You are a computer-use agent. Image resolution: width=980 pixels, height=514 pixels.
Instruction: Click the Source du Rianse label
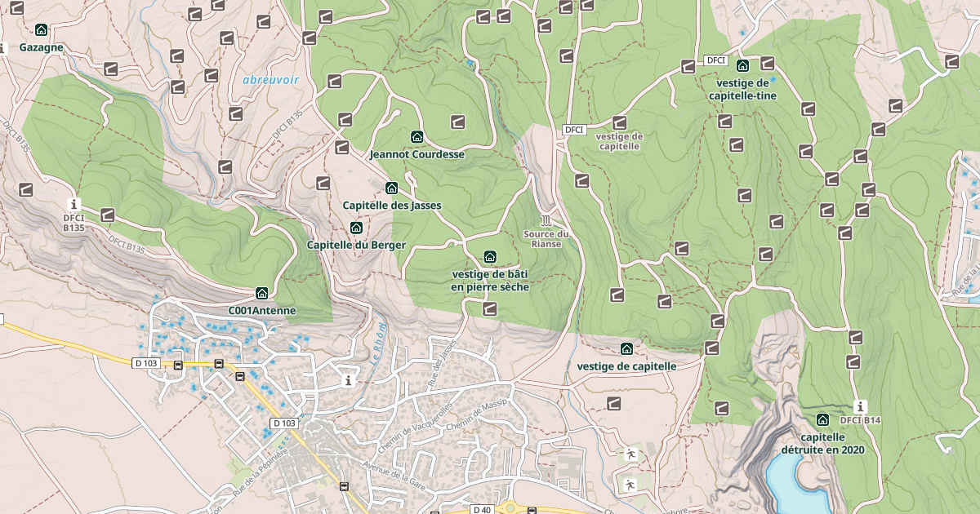(546, 238)
